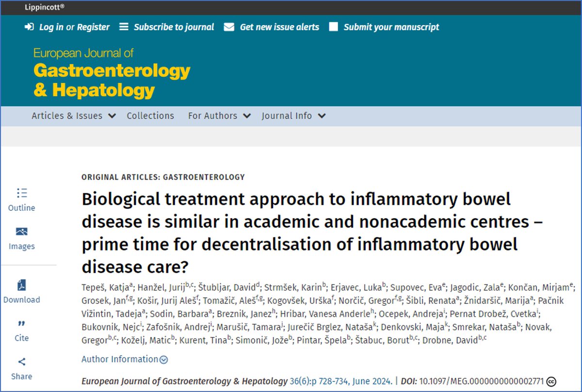Open the Journal Info menu
This screenshot has width=582, height=392.
(x=293, y=116)
